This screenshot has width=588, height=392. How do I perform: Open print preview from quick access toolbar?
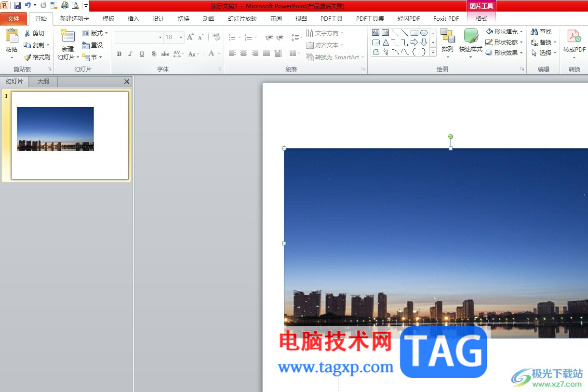[75, 5]
